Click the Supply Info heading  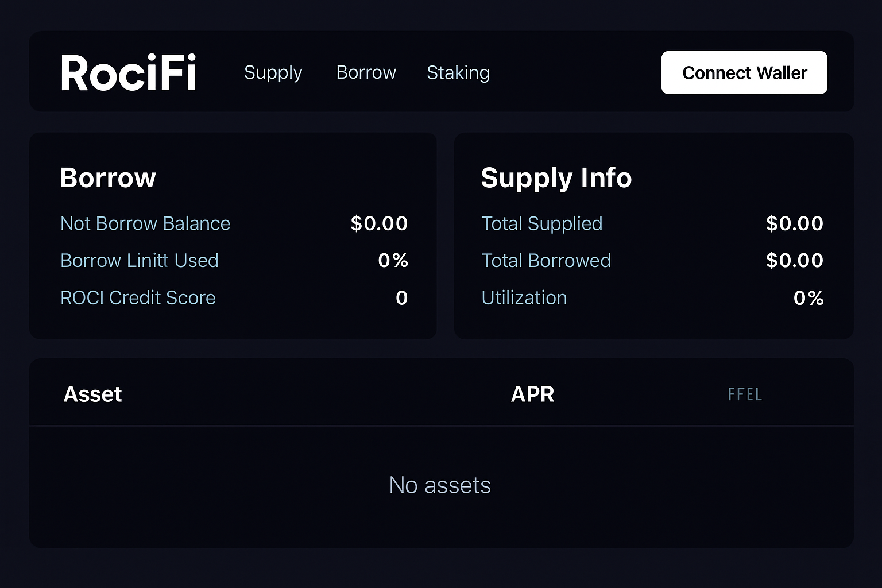[x=556, y=178]
